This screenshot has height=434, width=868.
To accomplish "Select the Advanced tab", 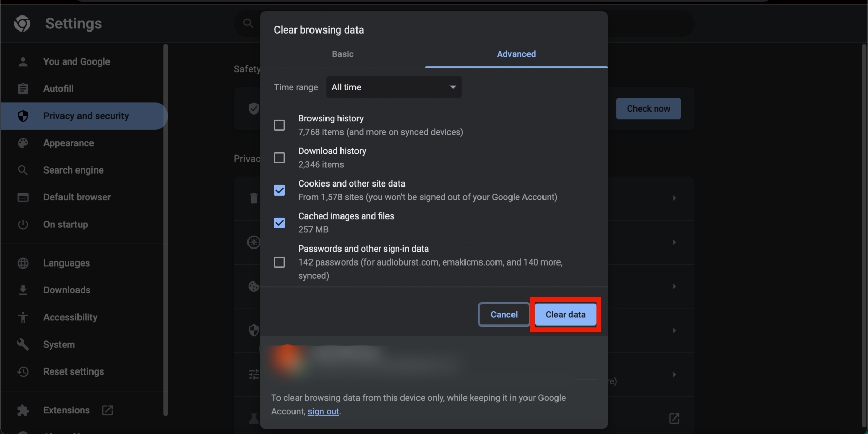I will (x=516, y=54).
